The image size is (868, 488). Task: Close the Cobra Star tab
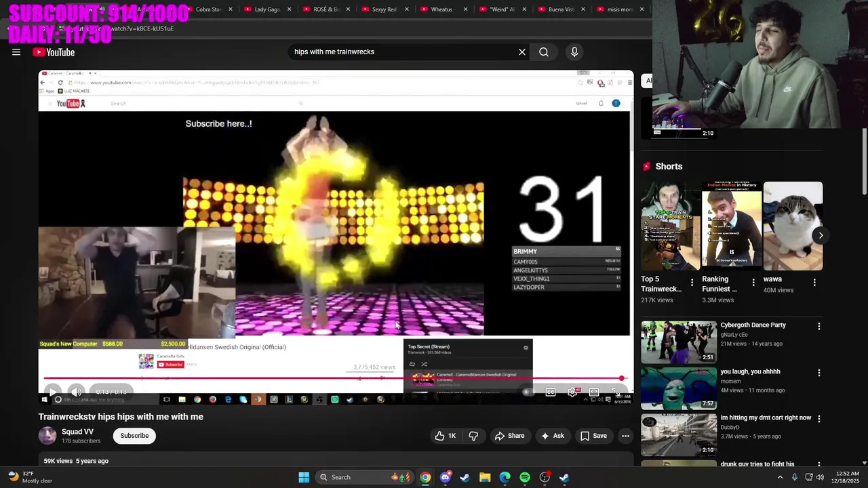tap(231, 9)
